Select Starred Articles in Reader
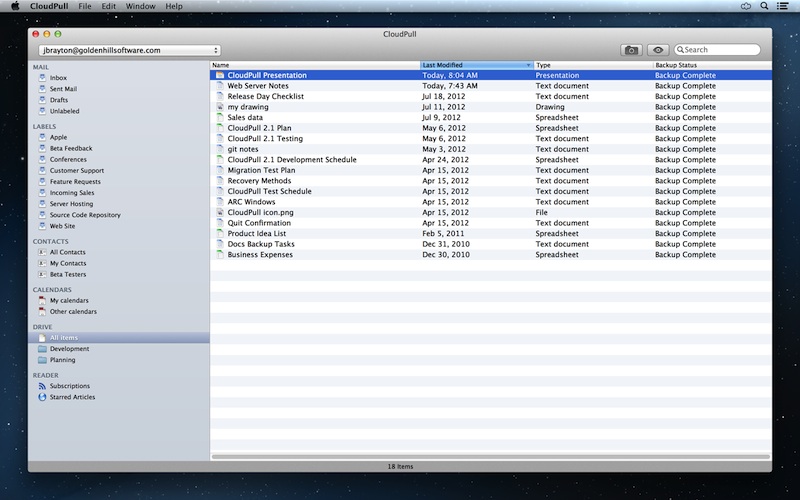This screenshot has height=500, width=800. point(71,397)
